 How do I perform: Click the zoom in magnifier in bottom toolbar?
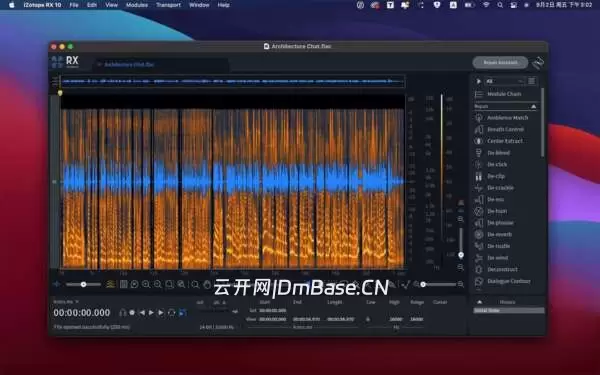point(146,284)
